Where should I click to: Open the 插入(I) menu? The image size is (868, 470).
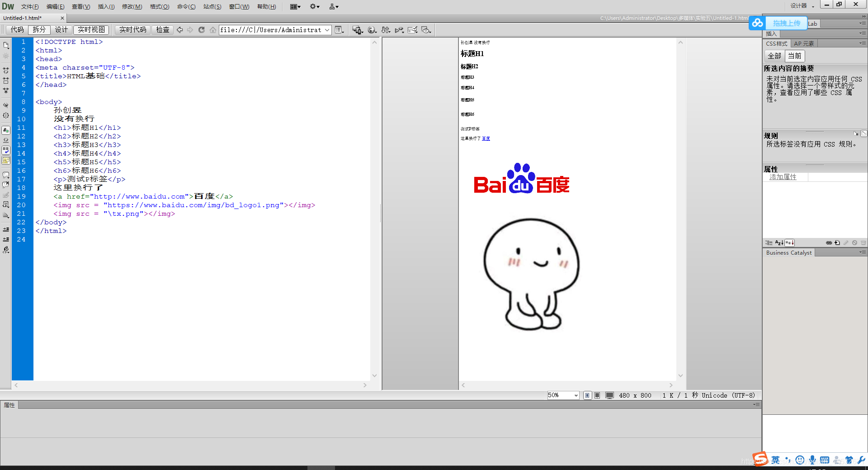[x=106, y=6]
